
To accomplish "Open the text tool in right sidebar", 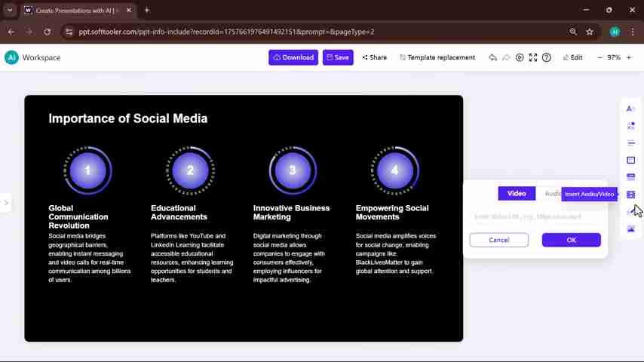I will pos(630,109).
